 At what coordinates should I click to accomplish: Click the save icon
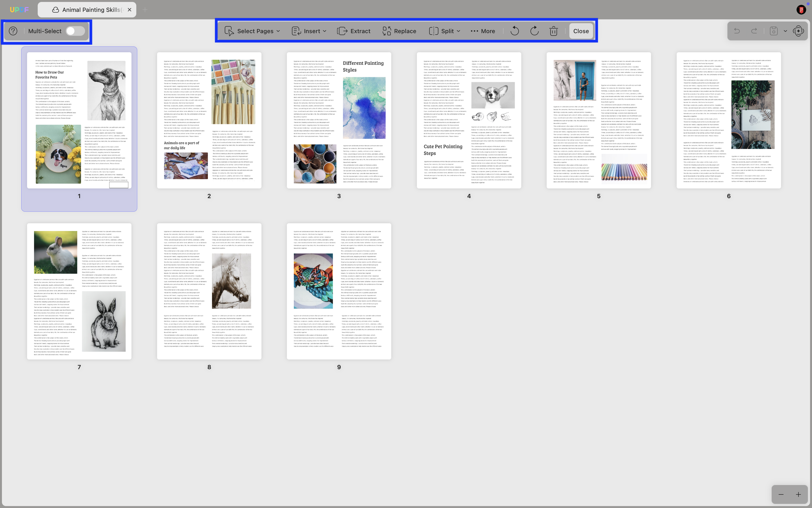(774, 31)
